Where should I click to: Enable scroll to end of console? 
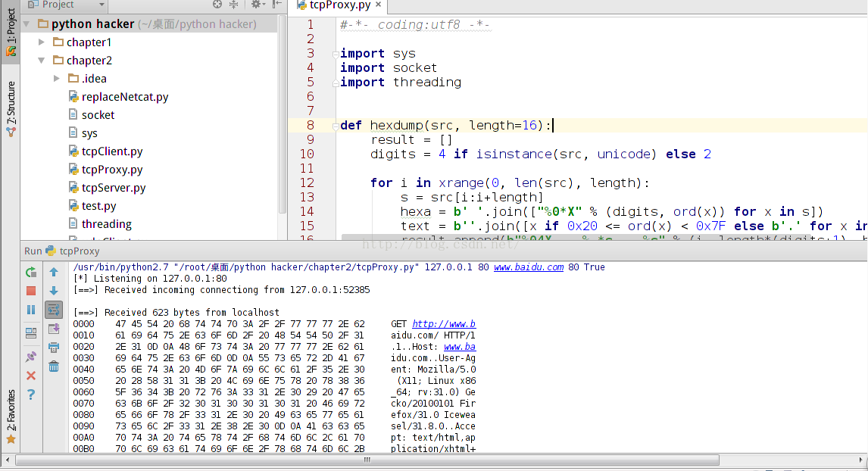[x=54, y=329]
